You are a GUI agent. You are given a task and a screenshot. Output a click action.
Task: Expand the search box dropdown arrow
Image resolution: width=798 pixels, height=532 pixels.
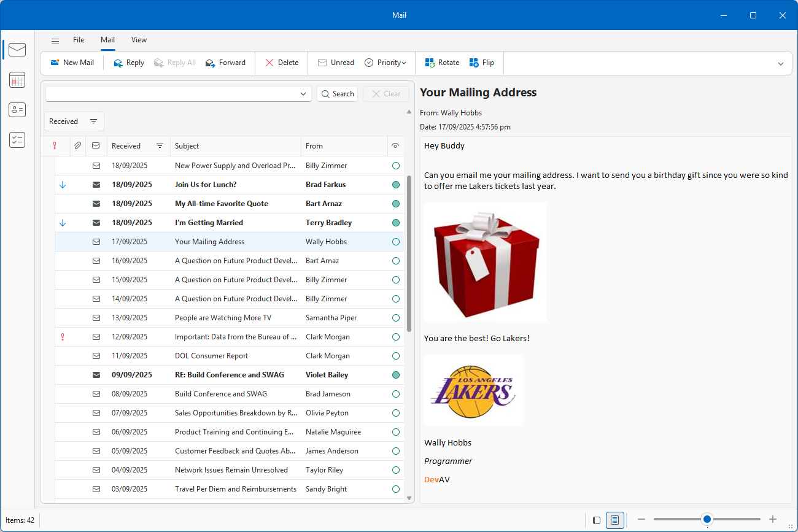pyautogui.click(x=303, y=94)
